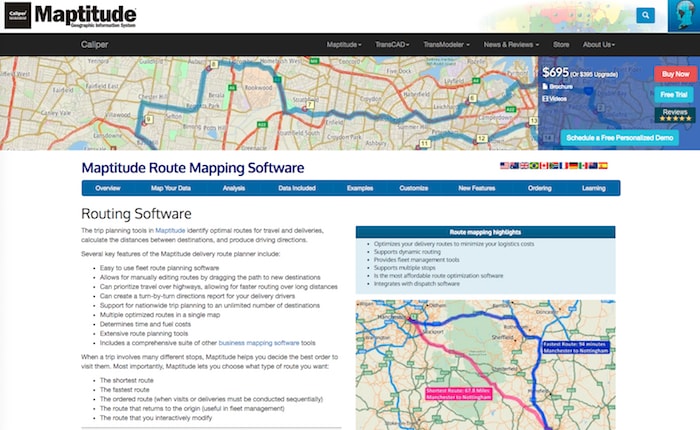This screenshot has height=430, width=700.
Task: Click the five-star Reviews badge
Action: click(x=675, y=115)
